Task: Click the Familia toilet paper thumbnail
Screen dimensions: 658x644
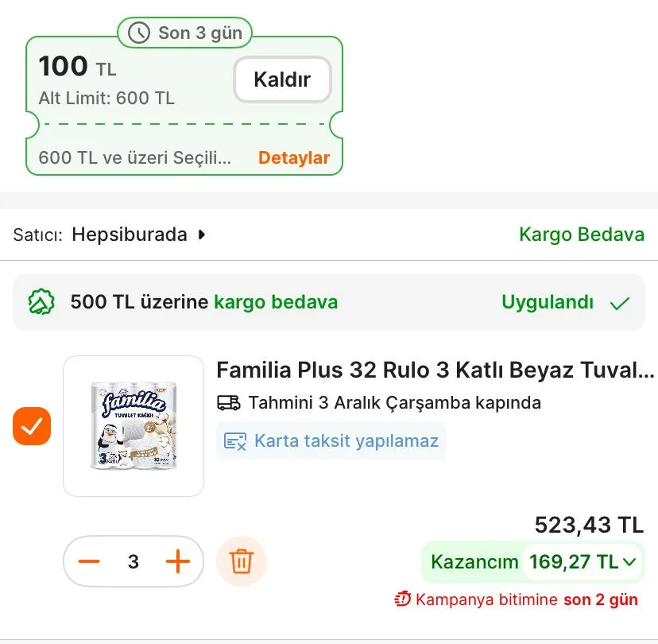Action: pyautogui.click(x=134, y=425)
